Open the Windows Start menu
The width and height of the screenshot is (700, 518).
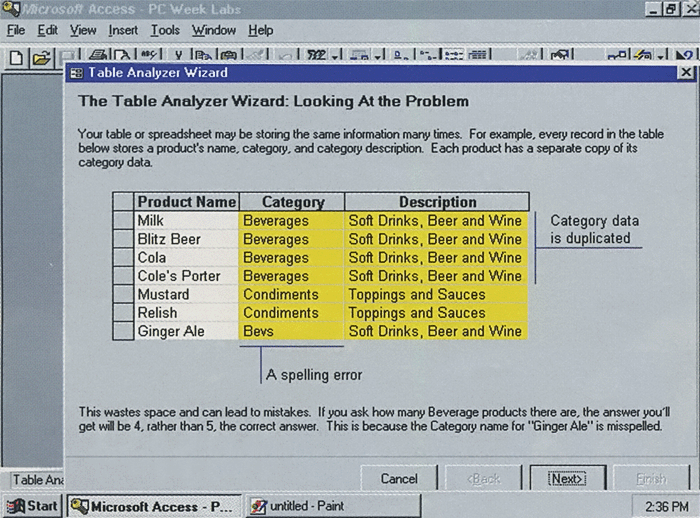point(32,505)
